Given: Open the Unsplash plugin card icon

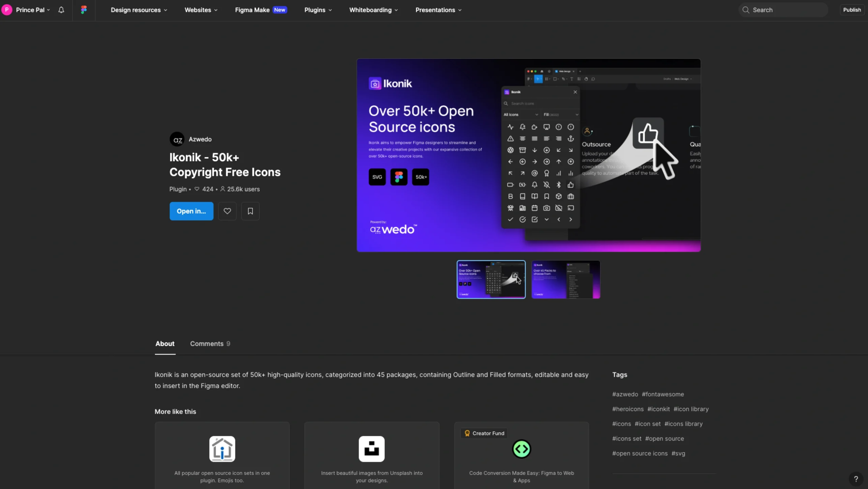Looking at the screenshot, I should 372,449.
